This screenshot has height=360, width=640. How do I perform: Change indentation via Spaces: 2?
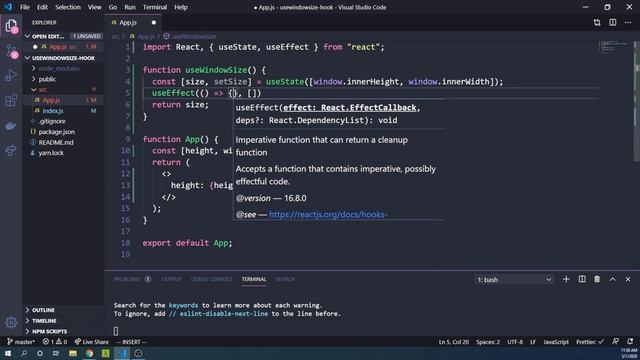tap(488, 342)
